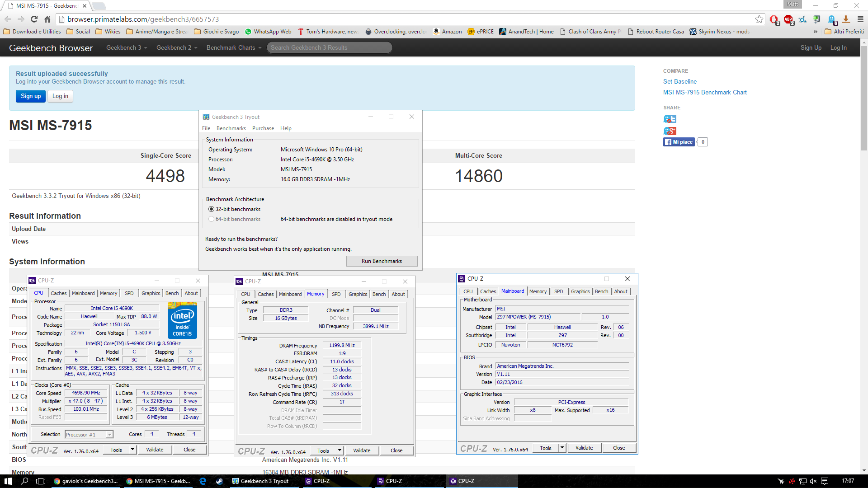Open Steam from the taskbar
The width and height of the screenshot is (868, 488).
[219, 481]
